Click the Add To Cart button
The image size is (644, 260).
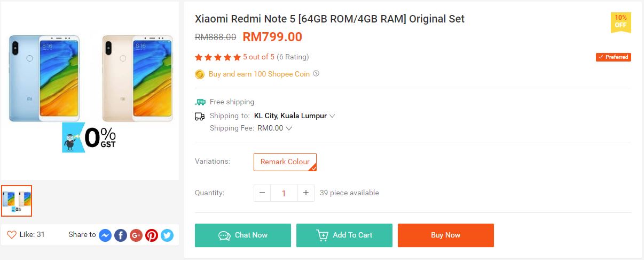tap(344, 235)
